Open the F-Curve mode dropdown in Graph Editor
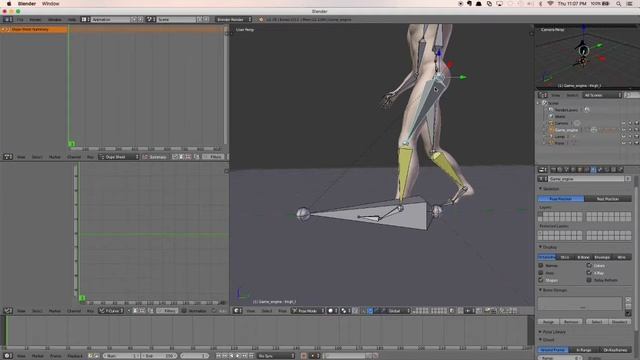The image size is (640, 360). tap(111, 311)
